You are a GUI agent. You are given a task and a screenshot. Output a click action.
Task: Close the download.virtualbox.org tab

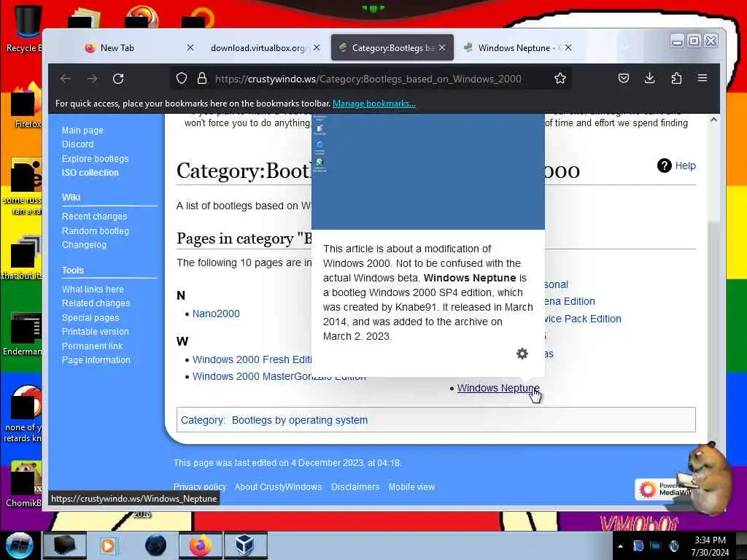[317, 47]
